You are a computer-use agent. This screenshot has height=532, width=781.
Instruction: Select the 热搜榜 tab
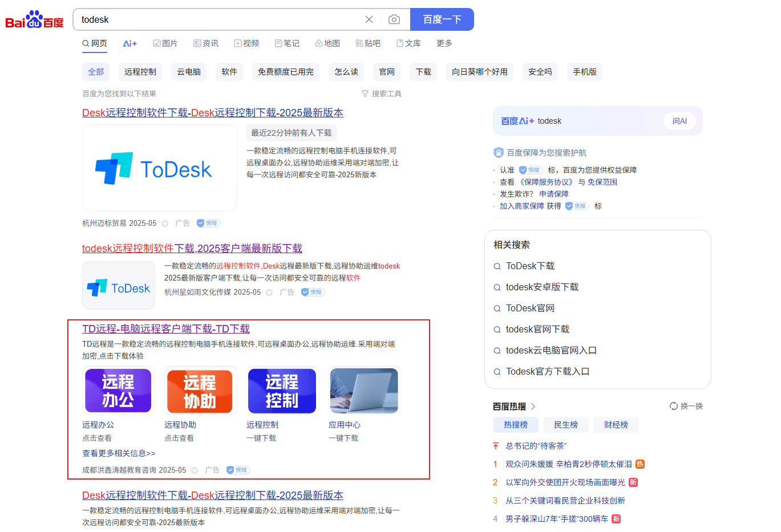516,425
